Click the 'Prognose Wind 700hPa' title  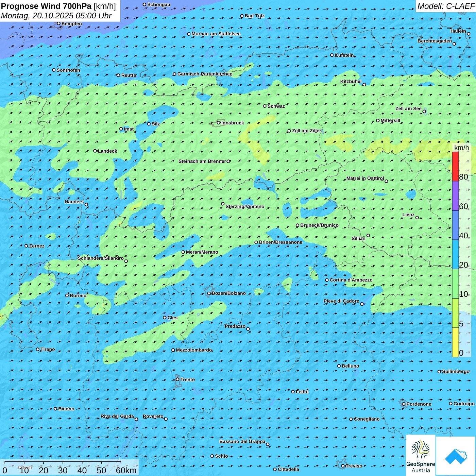click(46, 6)
